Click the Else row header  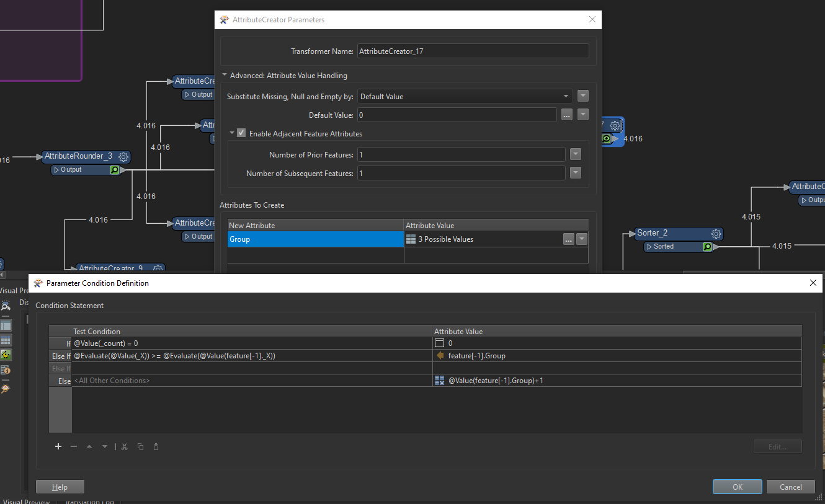pos(61,381)
